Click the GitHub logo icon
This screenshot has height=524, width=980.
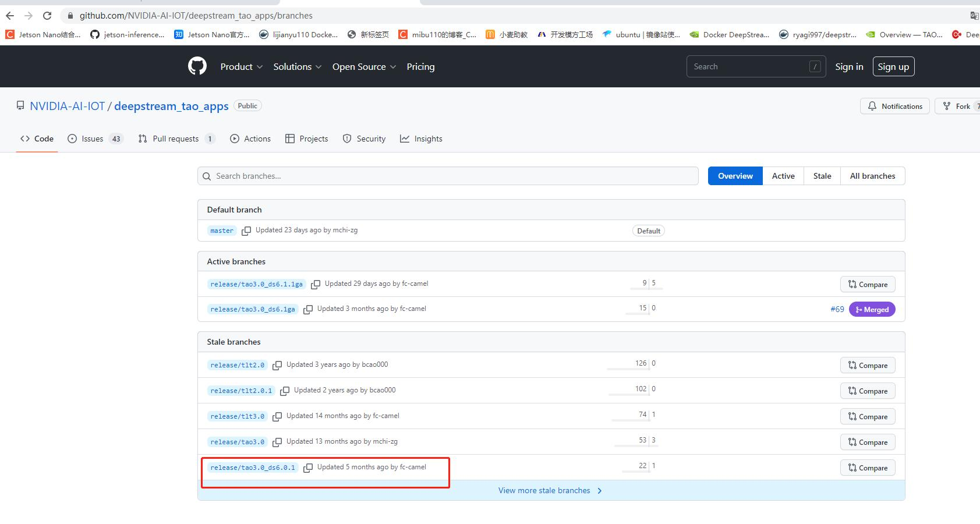coord(197,66)
